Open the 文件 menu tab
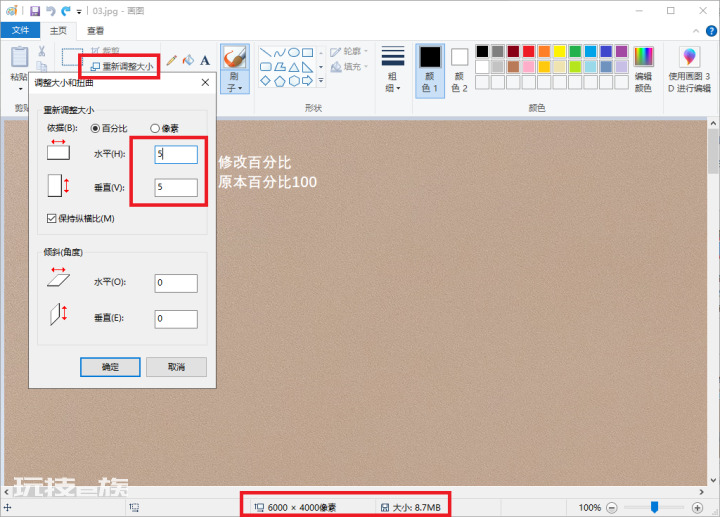This screenshot has height=517, width=720. coord(20,30)
